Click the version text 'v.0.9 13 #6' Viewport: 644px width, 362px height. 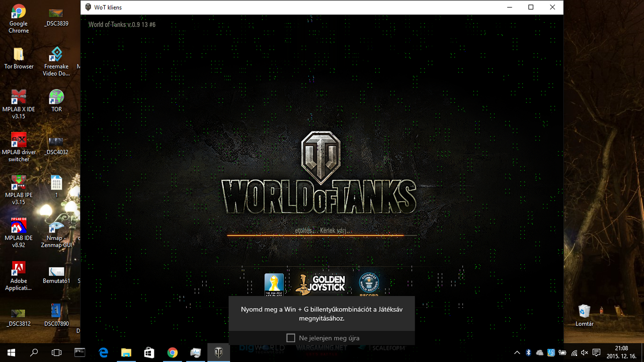pos(141,24)
